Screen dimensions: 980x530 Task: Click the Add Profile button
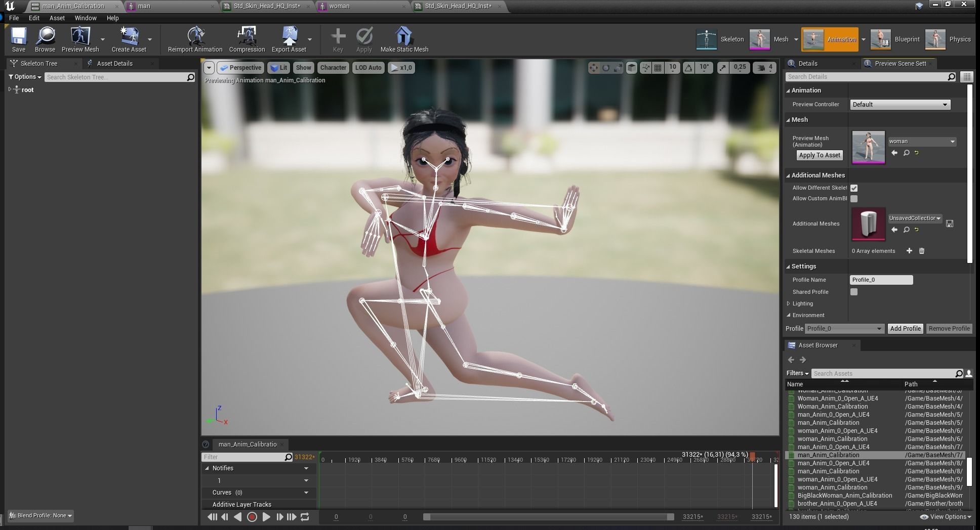pos(906,329)
